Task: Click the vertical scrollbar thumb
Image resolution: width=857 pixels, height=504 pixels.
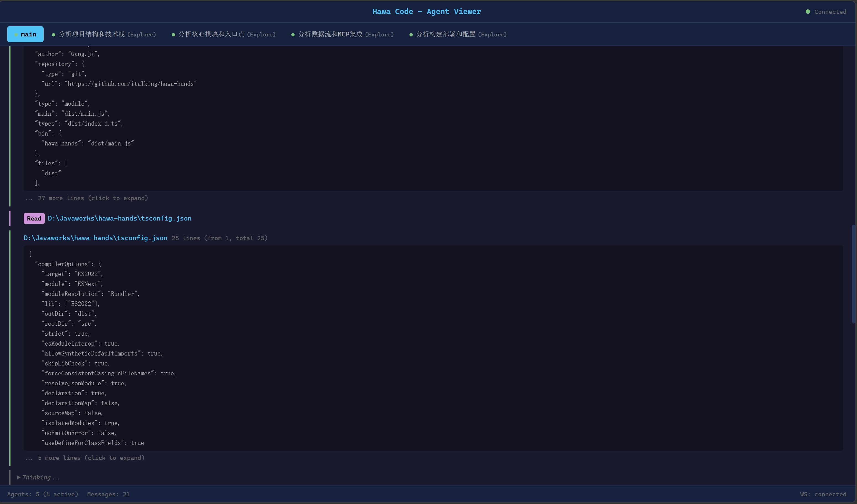Action: tap(854, 274)
